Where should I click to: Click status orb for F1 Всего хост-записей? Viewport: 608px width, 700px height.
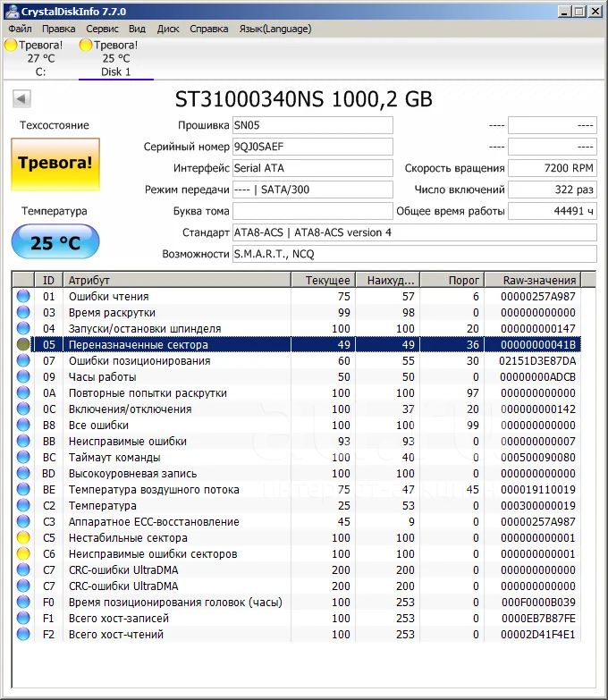[x=23, y=618]
